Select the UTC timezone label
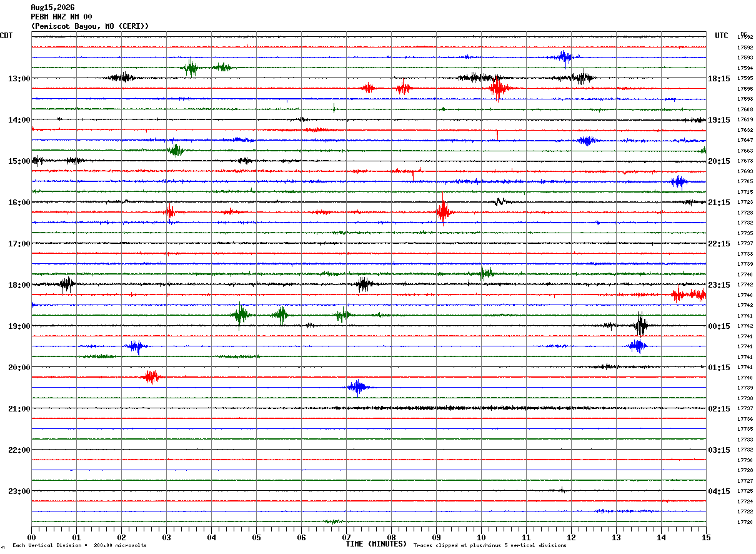This screenshot has height=554, width=756. 722,36
